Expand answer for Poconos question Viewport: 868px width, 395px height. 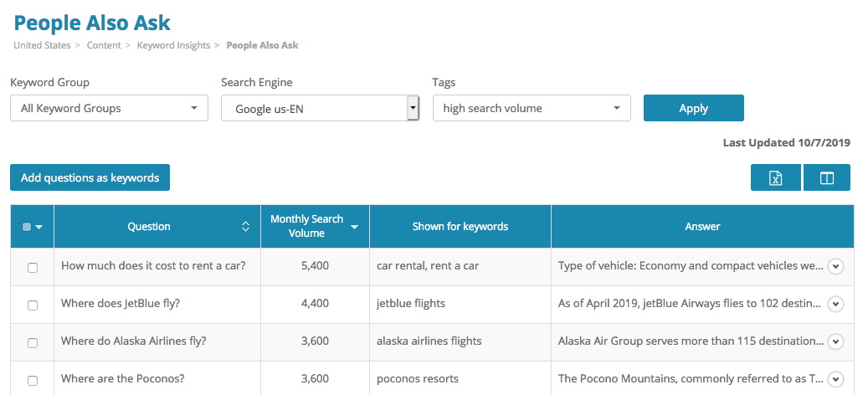tap(835, 379)
